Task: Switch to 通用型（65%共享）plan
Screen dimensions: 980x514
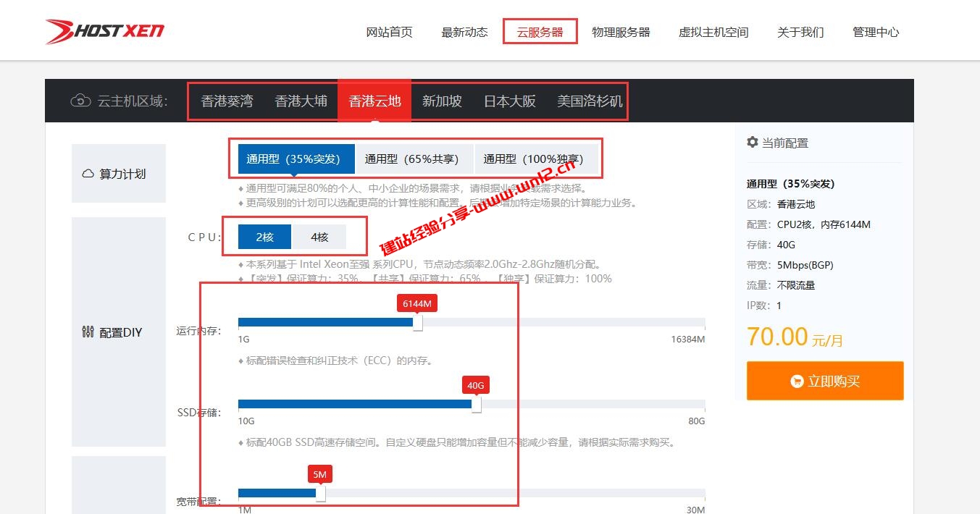Action: click(414, 159)
